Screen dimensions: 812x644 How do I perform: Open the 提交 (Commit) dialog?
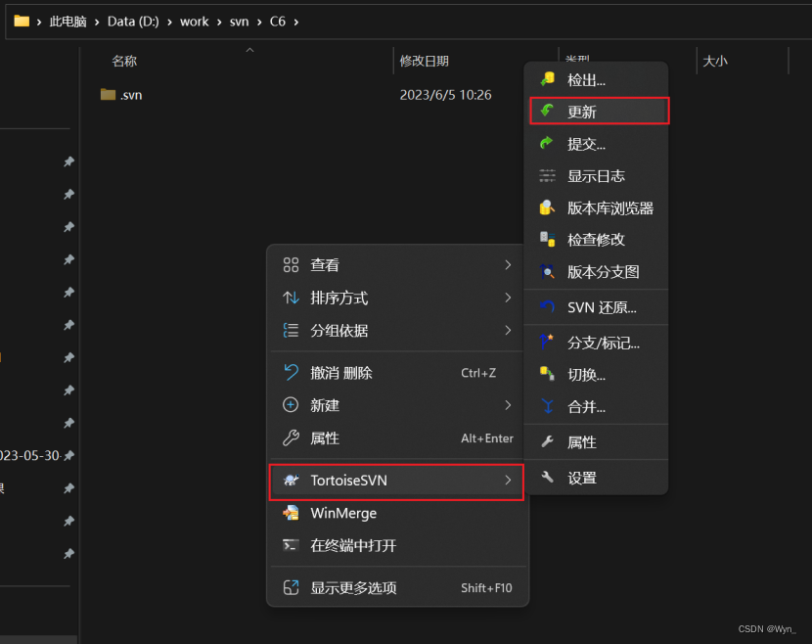pyautogui.click(x=587, y=143)
